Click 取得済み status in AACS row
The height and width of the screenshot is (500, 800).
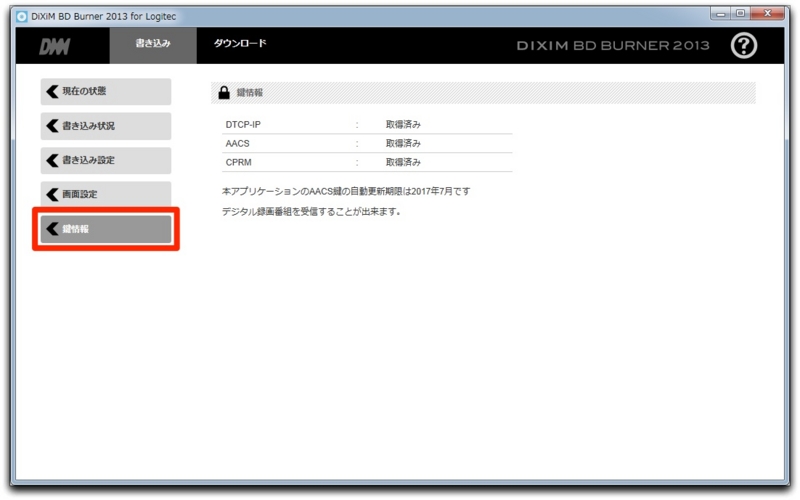tap(403, 143)
